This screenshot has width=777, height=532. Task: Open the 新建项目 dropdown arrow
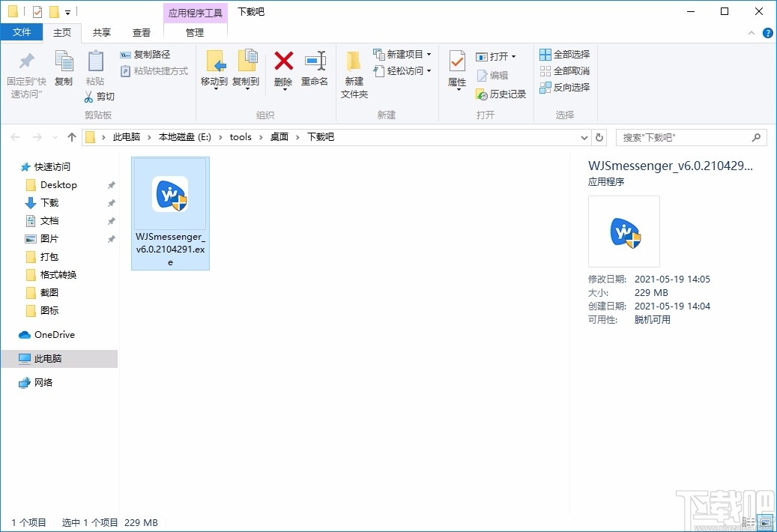[429, 54]
